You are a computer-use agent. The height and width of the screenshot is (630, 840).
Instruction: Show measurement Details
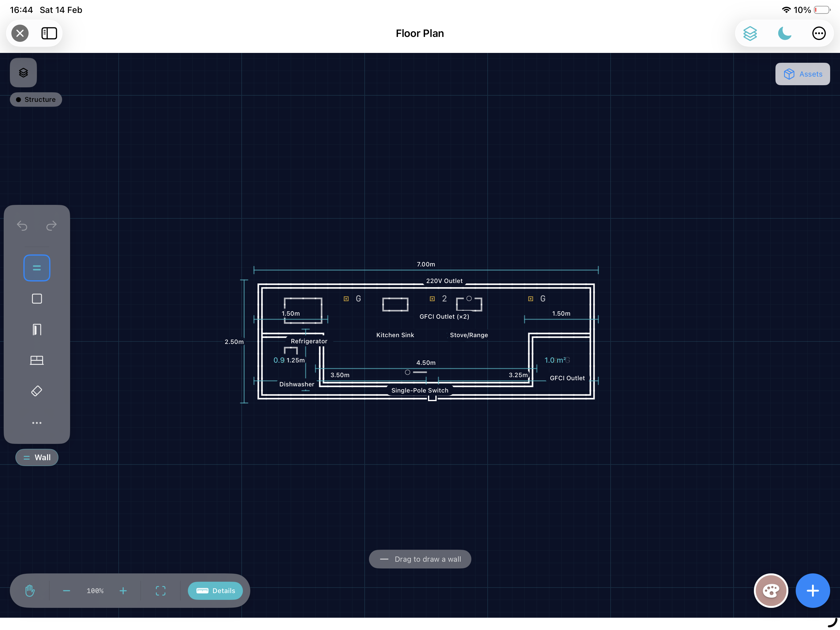coord(215,591)
